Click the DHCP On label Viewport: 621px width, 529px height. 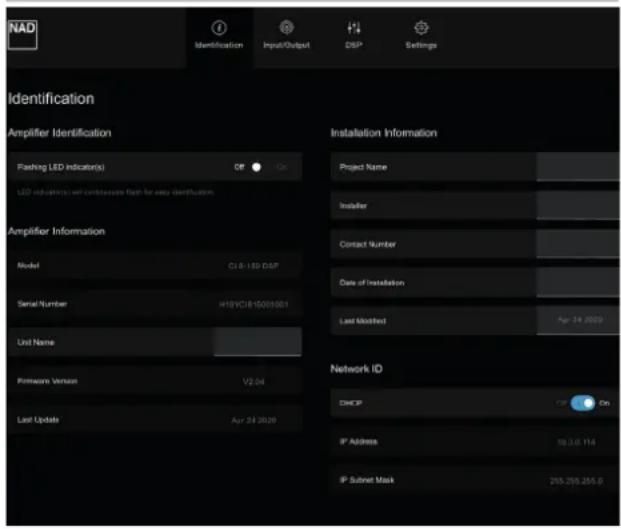(604, 403)
